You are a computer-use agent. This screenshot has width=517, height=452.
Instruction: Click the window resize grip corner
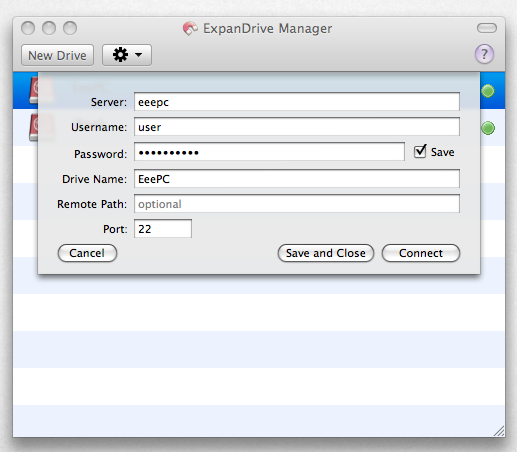499,431
